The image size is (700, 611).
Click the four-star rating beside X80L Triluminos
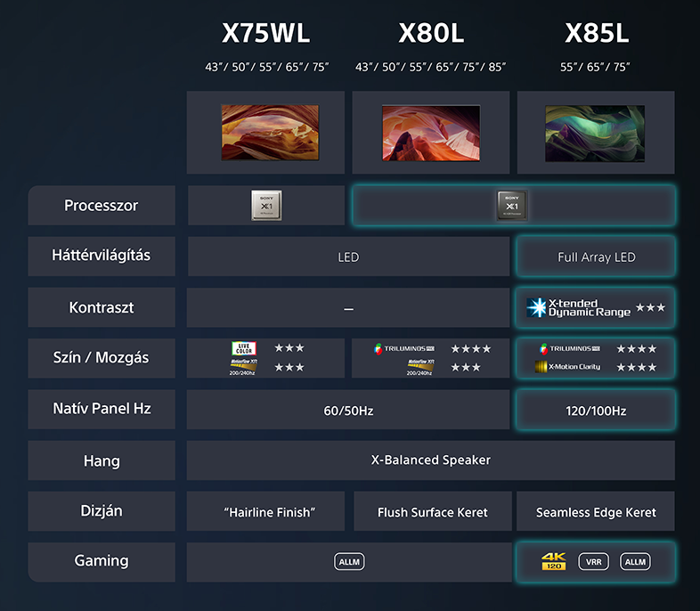[471, 348]
